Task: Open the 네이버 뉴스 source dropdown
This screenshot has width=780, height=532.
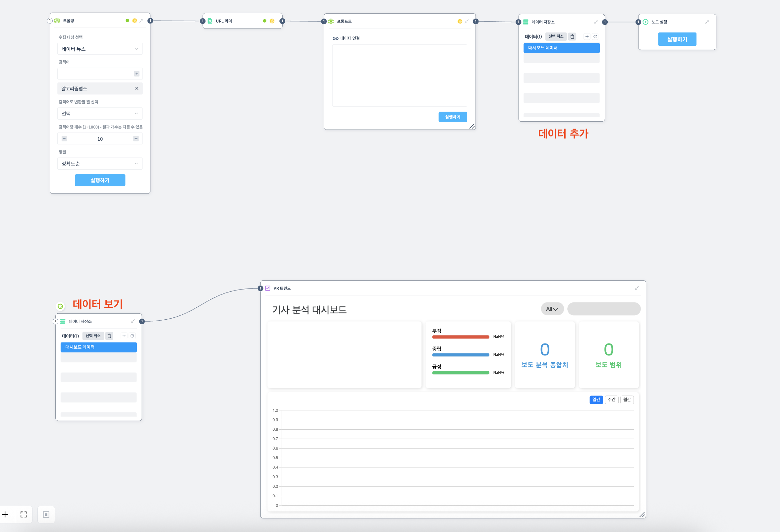Action: [x=100, y=49]
